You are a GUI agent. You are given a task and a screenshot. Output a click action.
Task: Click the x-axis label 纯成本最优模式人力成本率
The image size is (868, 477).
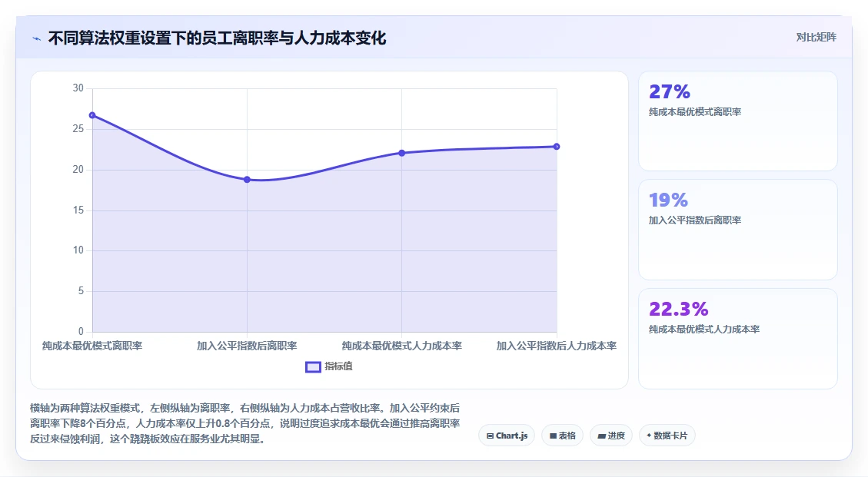point(402,346)
